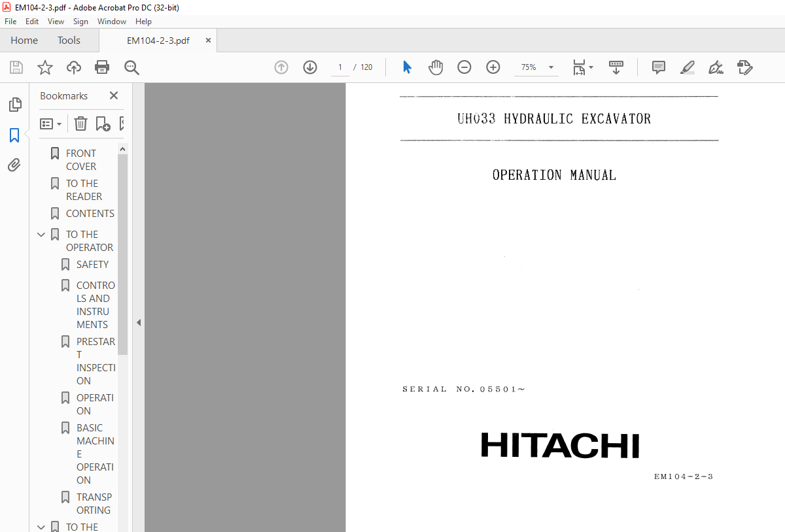Open the SAFETY bookmark
The height and width of the screenshot is (532, 785).
point(92,264)
